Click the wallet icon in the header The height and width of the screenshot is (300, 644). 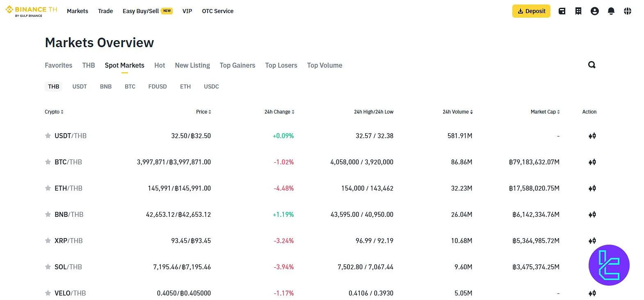[562, 11]
